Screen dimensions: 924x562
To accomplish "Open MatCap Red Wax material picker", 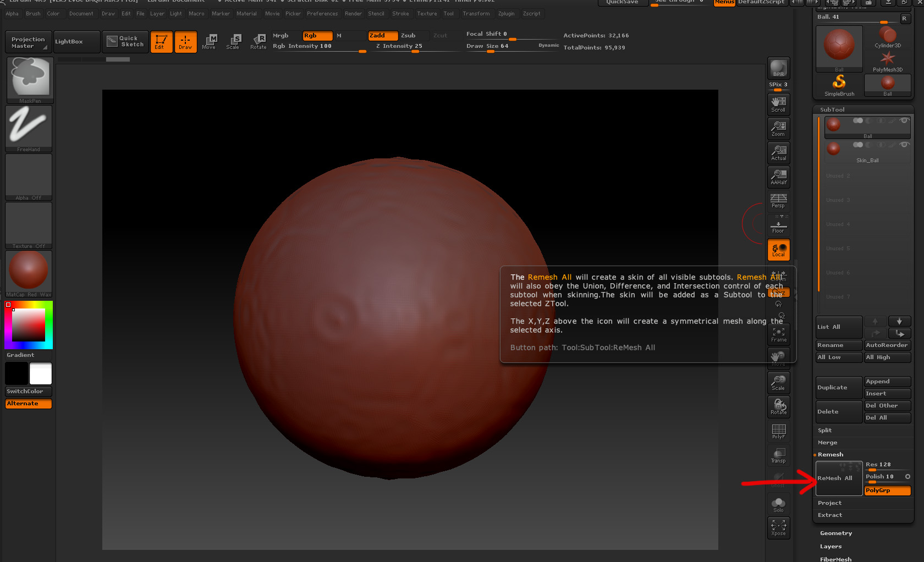I will [29, 273].
